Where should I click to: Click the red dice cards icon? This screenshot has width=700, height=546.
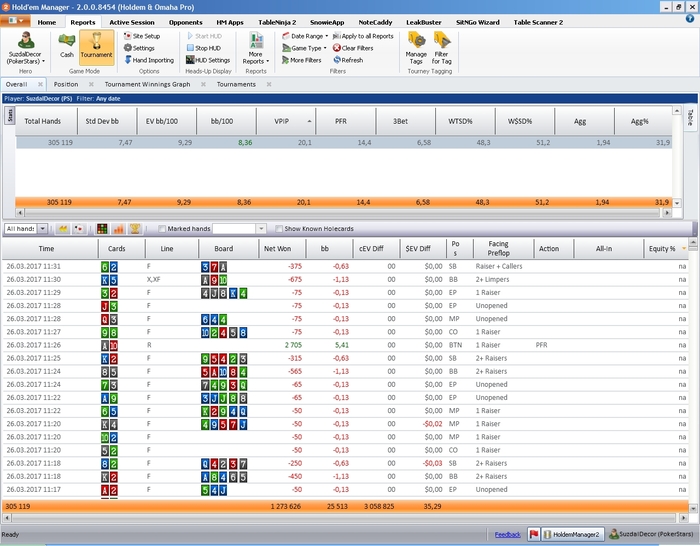(x=79, y=229)
